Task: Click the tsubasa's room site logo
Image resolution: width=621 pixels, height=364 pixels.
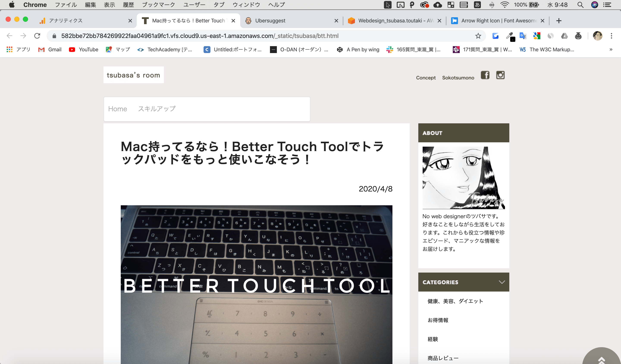Action: 133,75
